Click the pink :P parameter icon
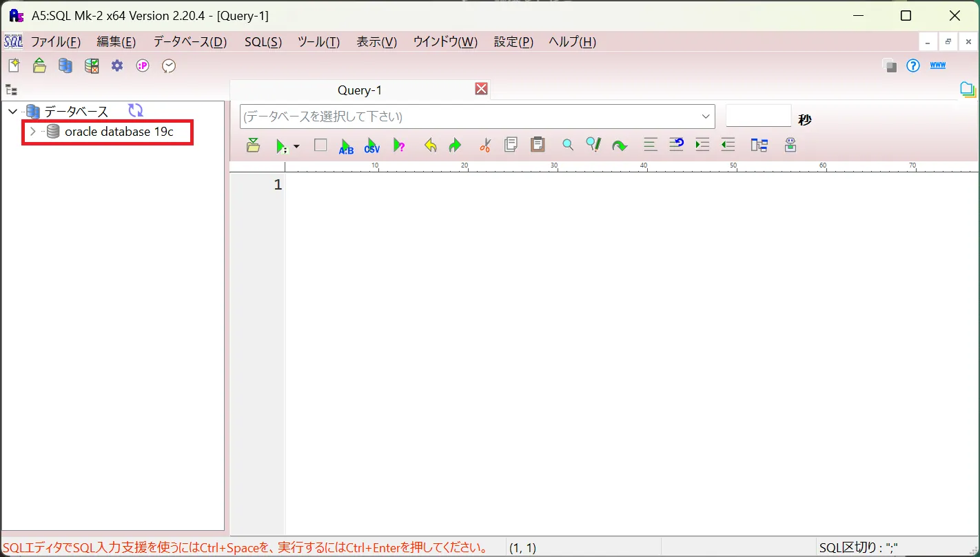980x557 pixels. point(143,65)
